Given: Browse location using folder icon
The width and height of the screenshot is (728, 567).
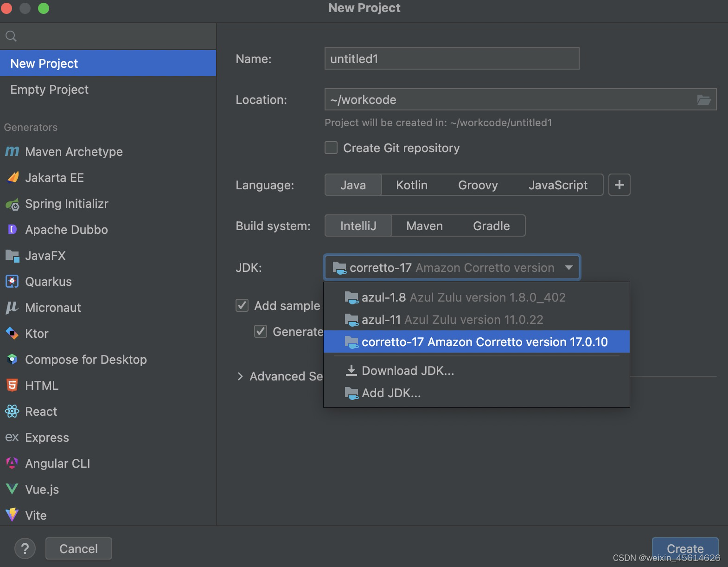Looking at the screenshot, I should pyautogui.click(x=703, y=100).
